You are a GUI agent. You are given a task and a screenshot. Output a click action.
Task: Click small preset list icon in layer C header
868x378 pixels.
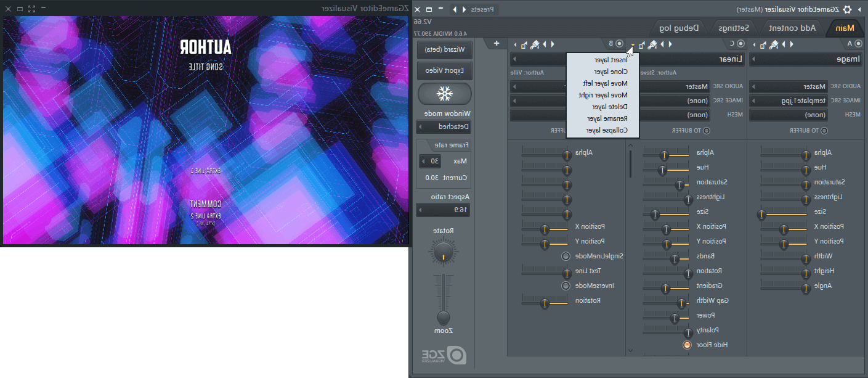tap(642, 44)
